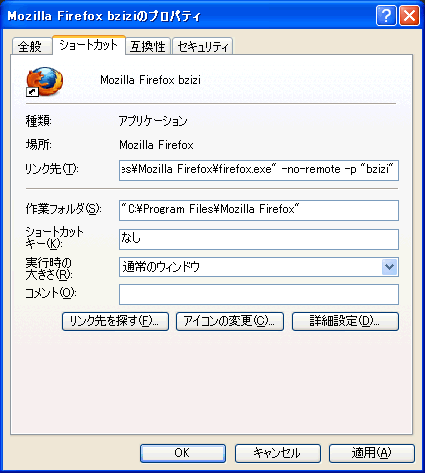The image size is (425, 473).
Task: Close the properties dialog with the X
Action: [x=409, y=16]
